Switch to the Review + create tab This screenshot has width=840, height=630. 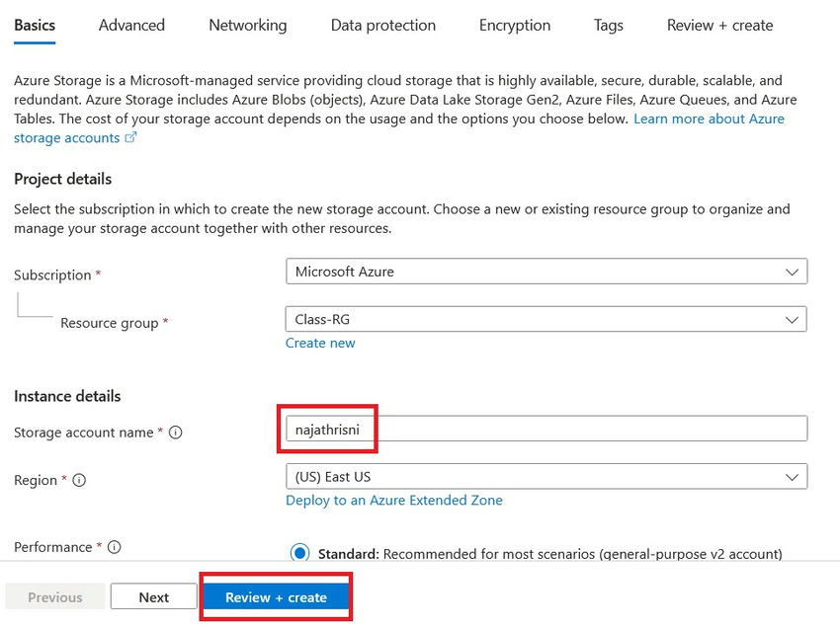pos(718,25)
